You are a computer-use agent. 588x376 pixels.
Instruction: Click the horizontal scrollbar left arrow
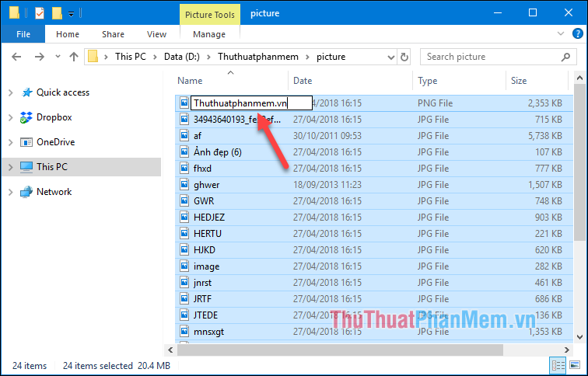(x=170, y=350)
